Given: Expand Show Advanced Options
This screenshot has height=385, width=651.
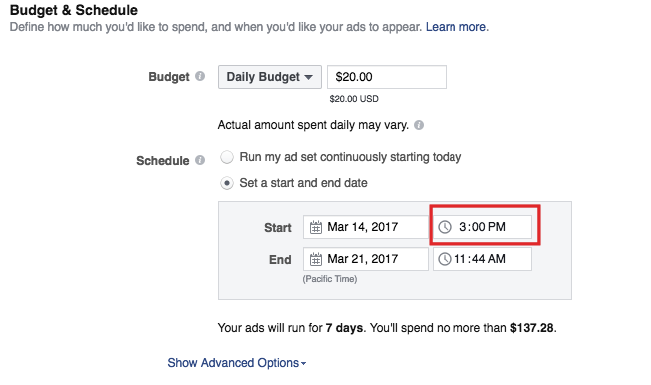Looking at the screenshot, I should pyautogui.click(x=237, y=363).
